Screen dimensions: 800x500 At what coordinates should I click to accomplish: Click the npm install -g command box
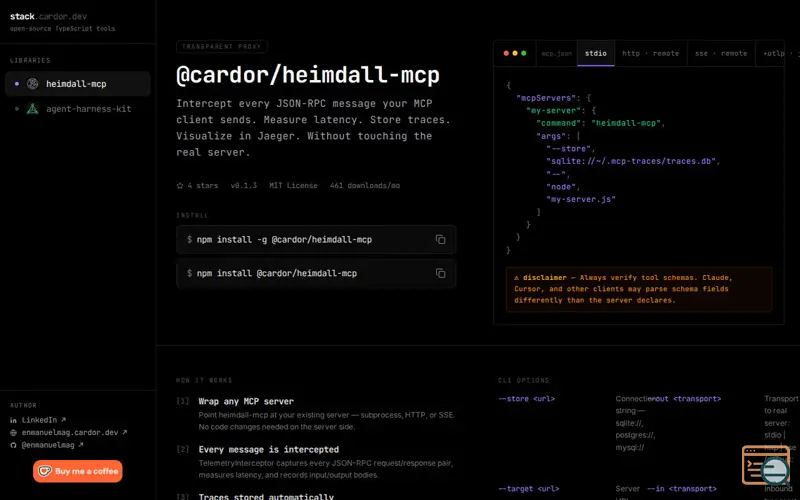316,239
